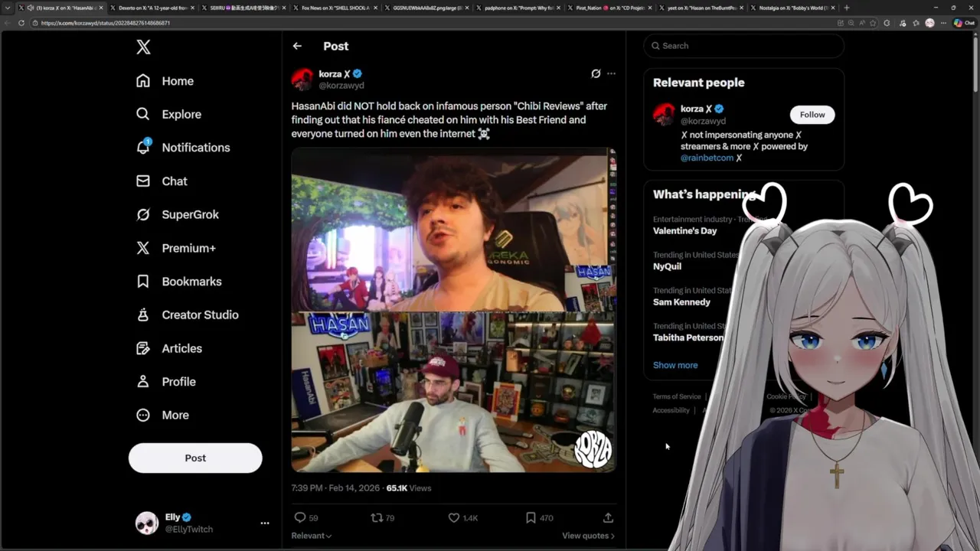Open the NyQuil trending topic
Image resolution: width=980 pixels, height=551 pixels.
tap(667, 266)
